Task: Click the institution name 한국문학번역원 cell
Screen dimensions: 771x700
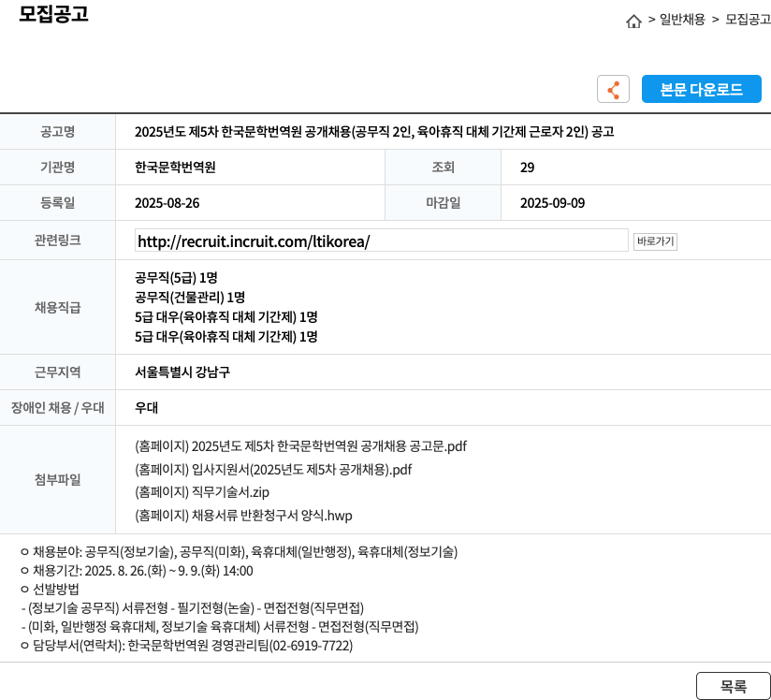Action: coord(175,168)
